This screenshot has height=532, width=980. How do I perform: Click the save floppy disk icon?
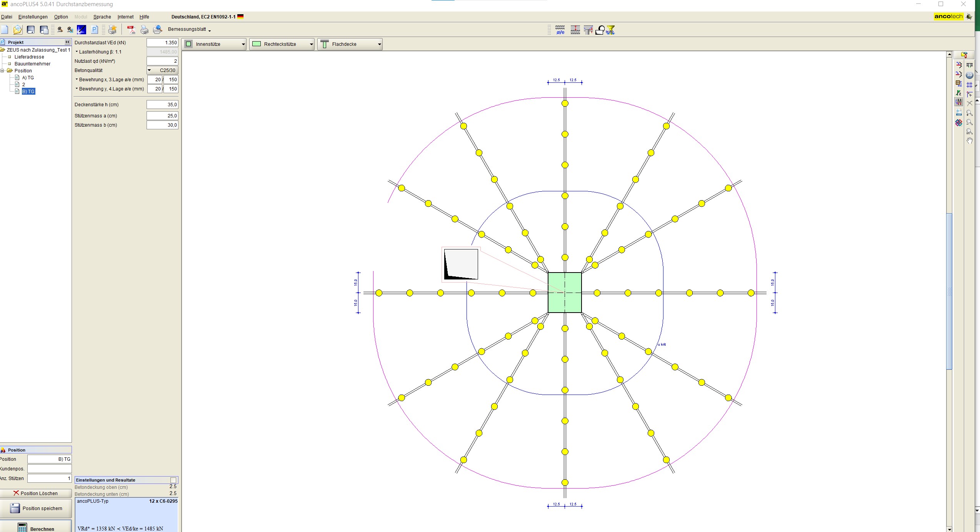[31, 30]
